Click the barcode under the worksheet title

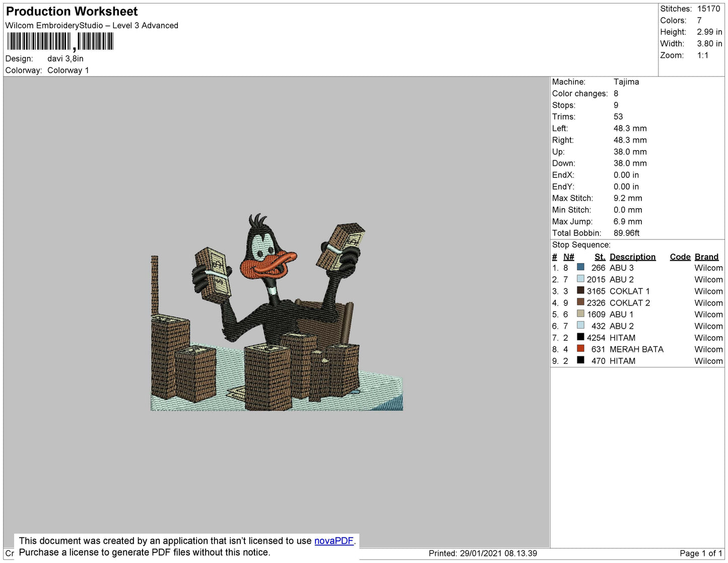(60, 41)
